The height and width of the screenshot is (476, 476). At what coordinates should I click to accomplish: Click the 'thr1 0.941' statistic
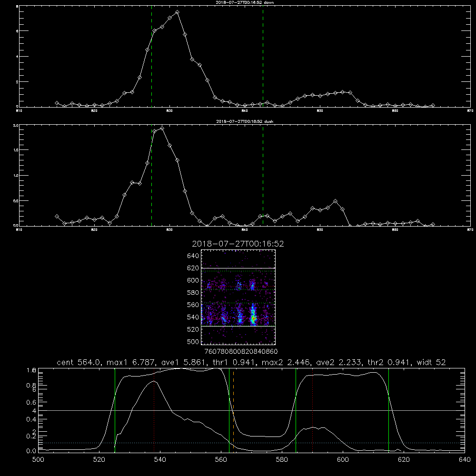[x=234, y=362]
